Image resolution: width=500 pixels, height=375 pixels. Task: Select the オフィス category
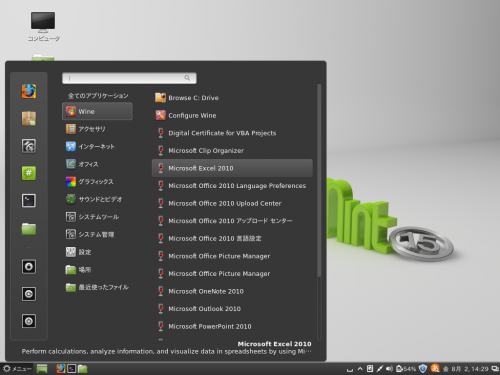[97, 164]
